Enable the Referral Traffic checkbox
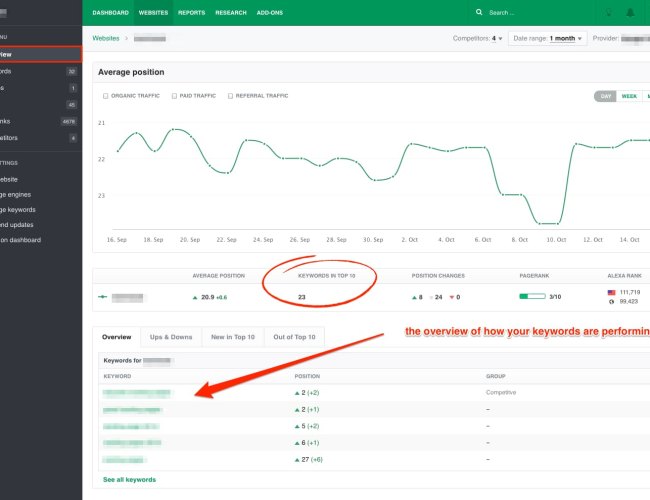This screenshot has height=500, width=650. [x=230, y=96]
